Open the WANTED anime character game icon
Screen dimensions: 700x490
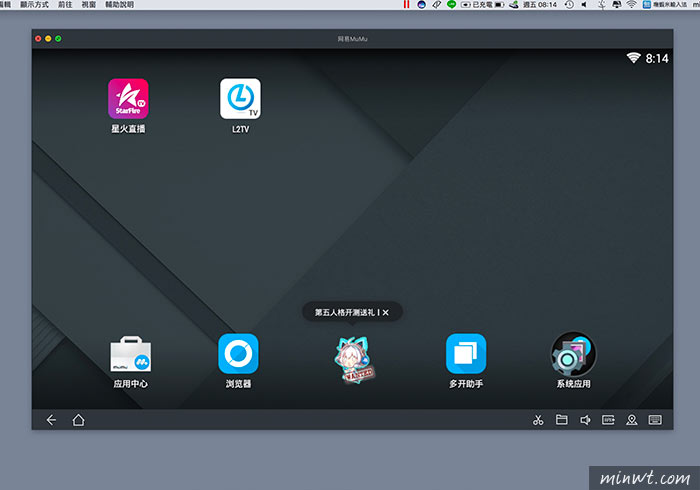(x=354, y=360)
